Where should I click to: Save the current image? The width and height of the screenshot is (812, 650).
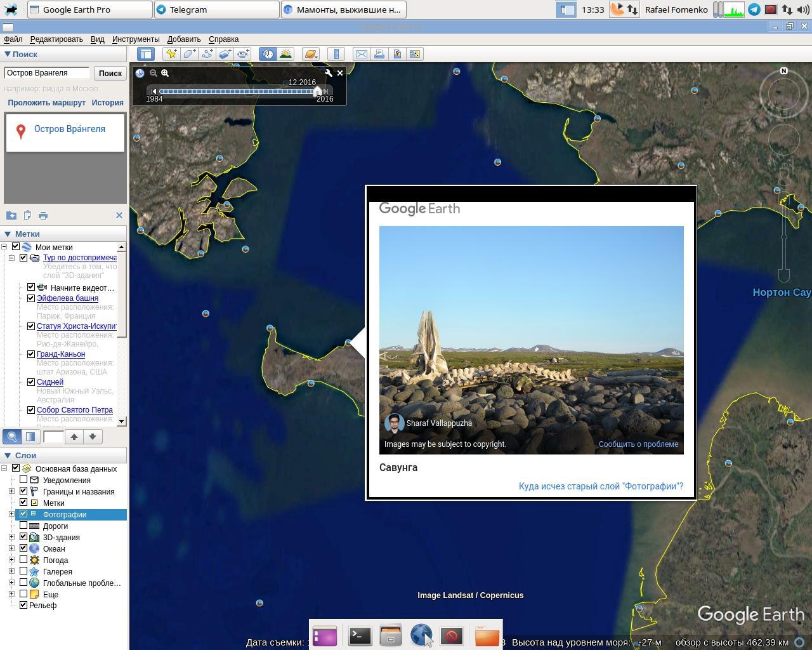coord(397,54)
